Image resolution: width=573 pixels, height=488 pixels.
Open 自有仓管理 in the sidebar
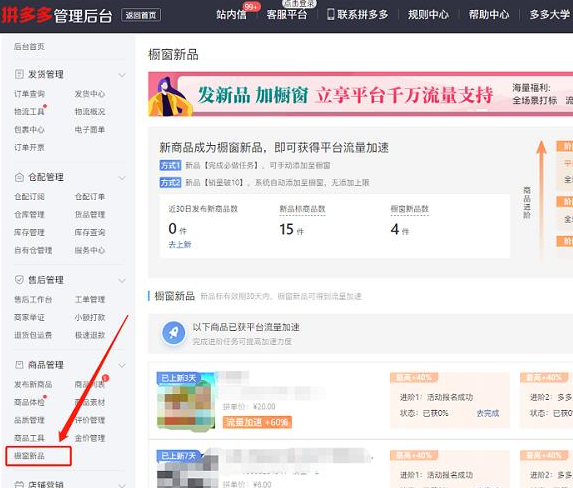(33, 250)
